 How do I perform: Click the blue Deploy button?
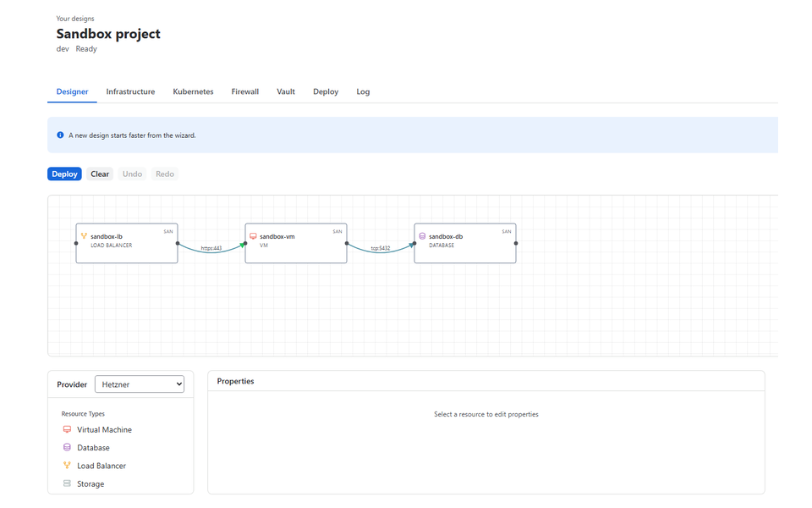point(65,174)
